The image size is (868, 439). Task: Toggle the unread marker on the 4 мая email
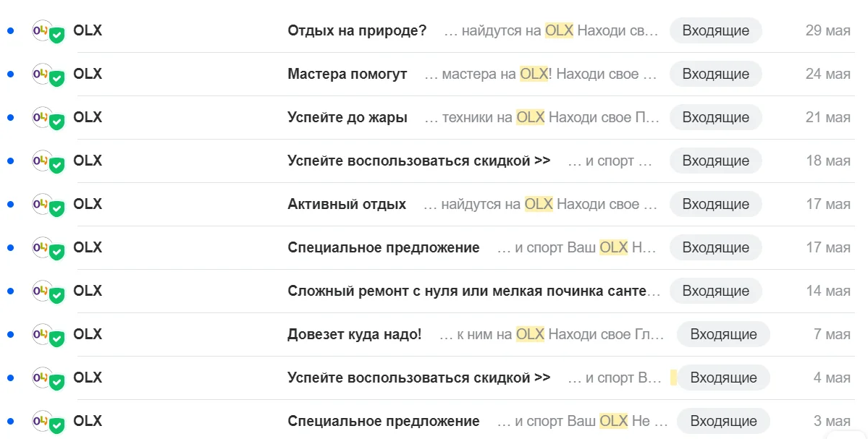tap(10, 378)
